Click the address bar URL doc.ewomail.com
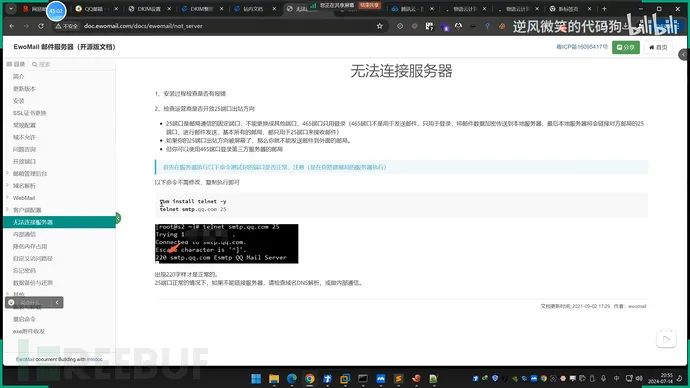Viewport: 690px width, 388px height. point(143,26)
